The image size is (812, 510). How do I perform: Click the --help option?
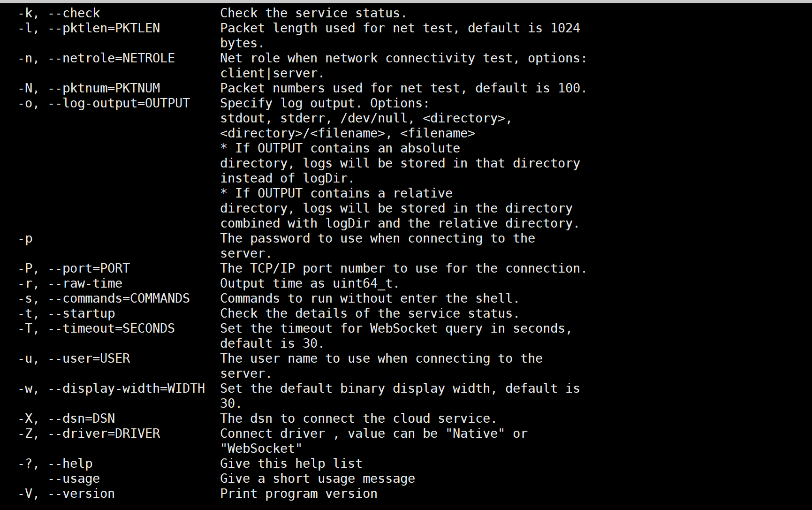tap(70, 464)
